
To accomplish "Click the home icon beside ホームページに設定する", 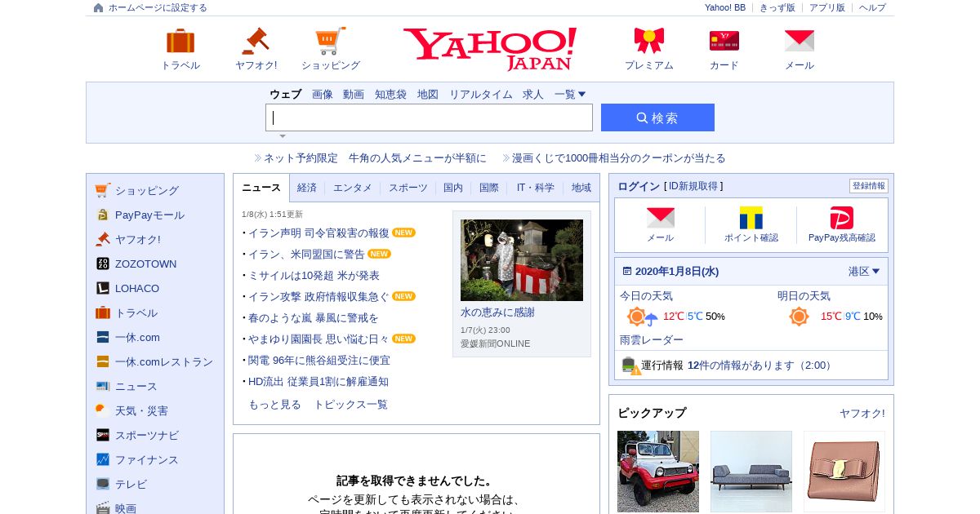I will 99,7.
